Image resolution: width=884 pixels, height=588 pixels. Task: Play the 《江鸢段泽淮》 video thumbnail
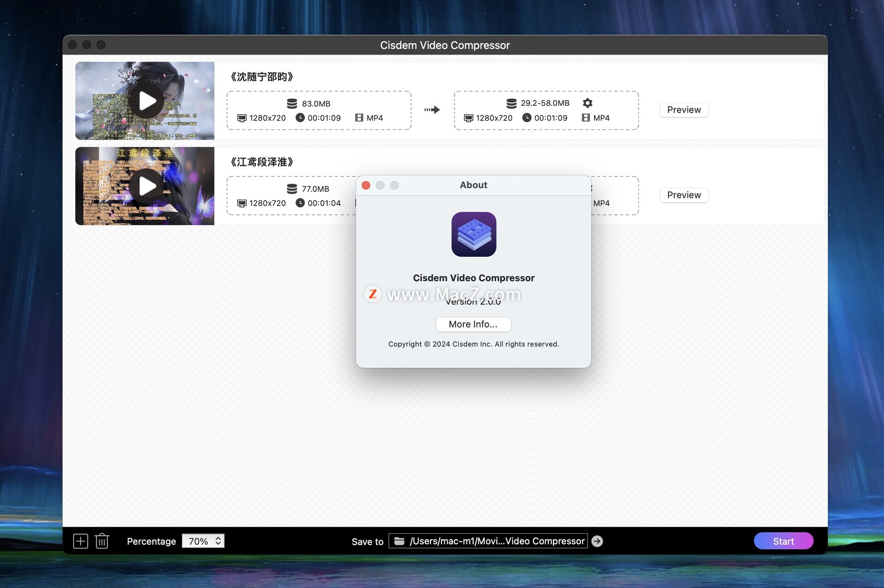pyautogui.click(x=147, y=186)
